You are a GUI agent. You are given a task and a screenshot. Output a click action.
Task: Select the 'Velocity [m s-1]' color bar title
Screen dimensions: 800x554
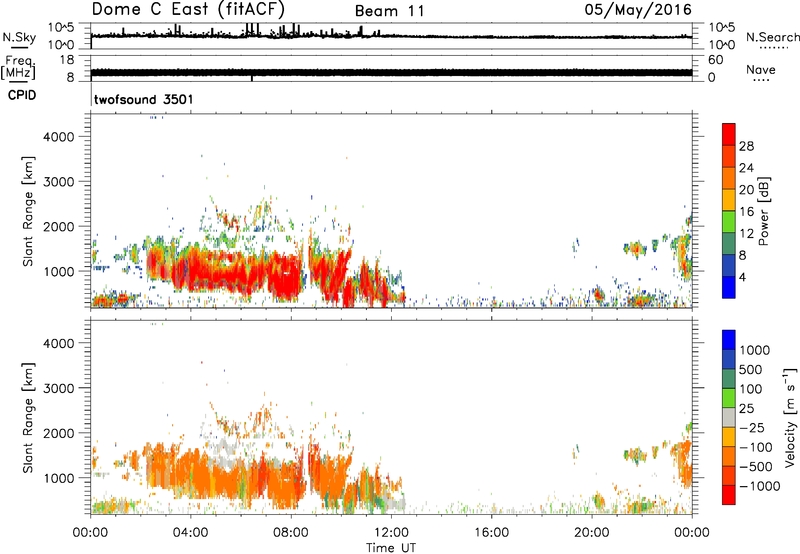click(790, 417)
